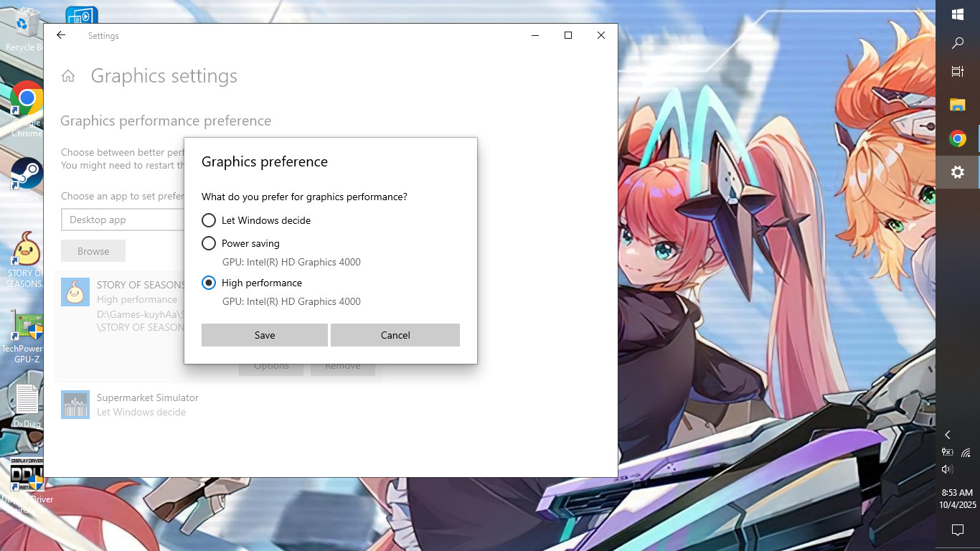
Task: Cancel the Graphics preference dialog
Action: [395, 335]
